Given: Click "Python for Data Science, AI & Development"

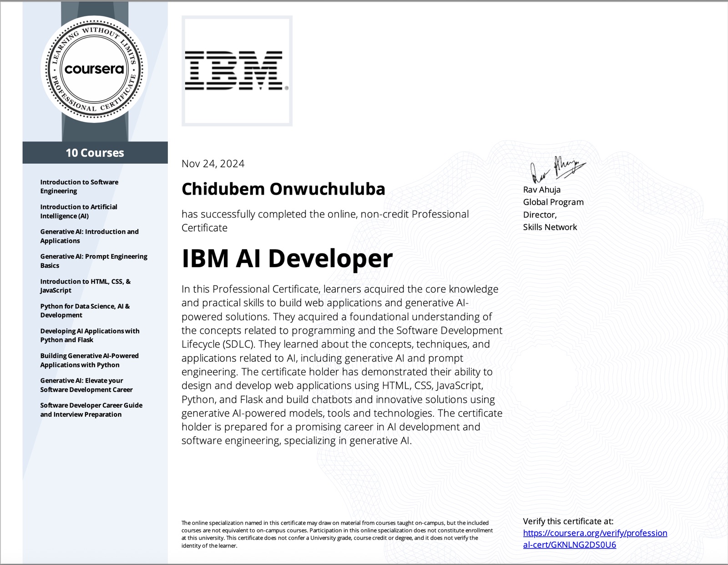Looking at the screenshot, I should coord(85,311).
